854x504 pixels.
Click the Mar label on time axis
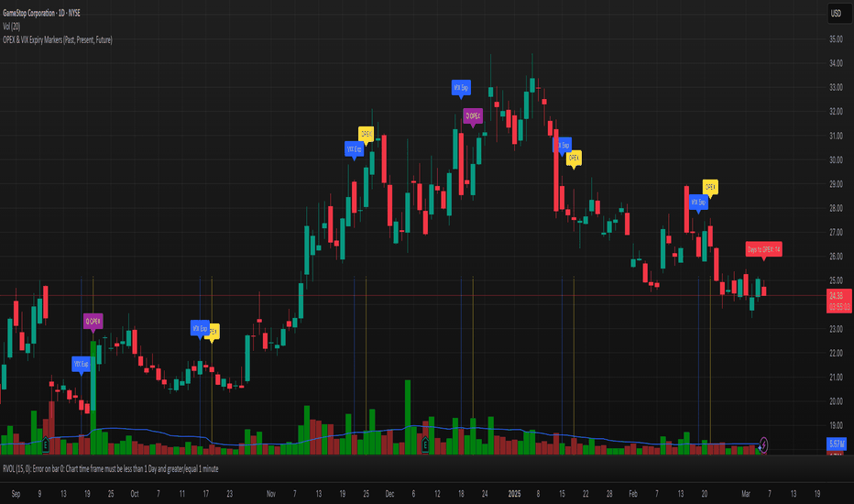point(746,494)
